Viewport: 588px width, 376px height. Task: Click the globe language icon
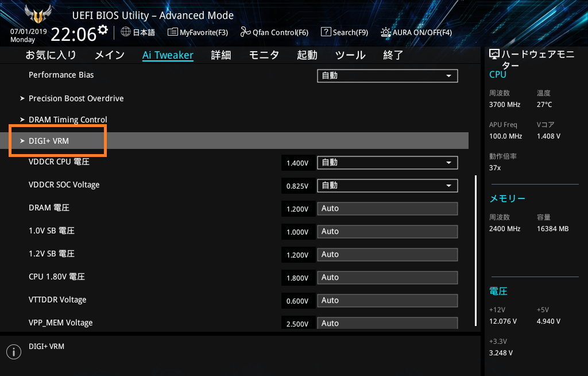126,32
